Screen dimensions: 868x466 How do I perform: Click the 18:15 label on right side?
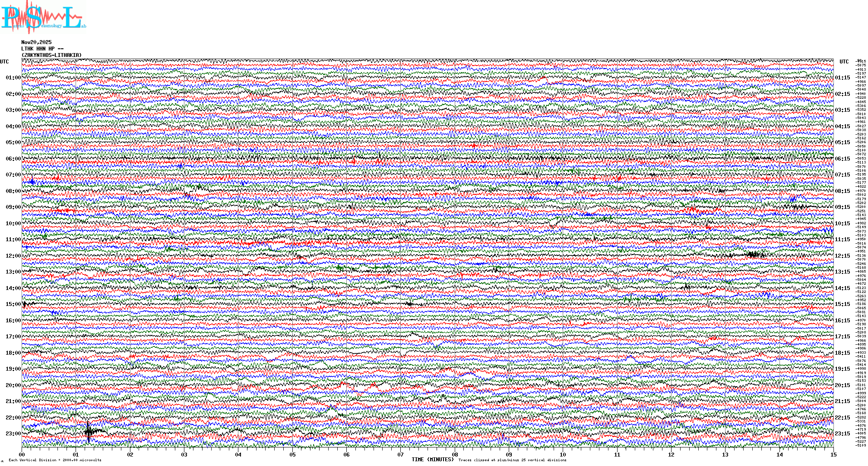coord(842,353)
